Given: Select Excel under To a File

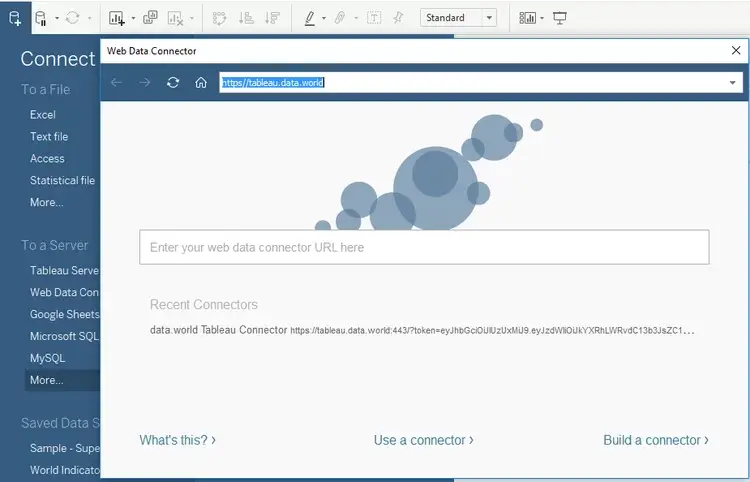Looking at the screenshot, I should (43, 115).
